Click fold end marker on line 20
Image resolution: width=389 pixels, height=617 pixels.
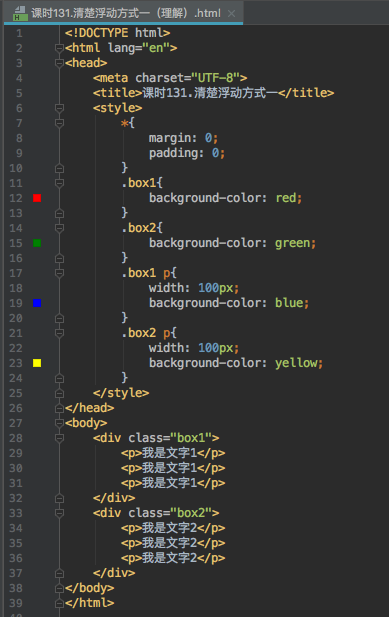(59, 318)
